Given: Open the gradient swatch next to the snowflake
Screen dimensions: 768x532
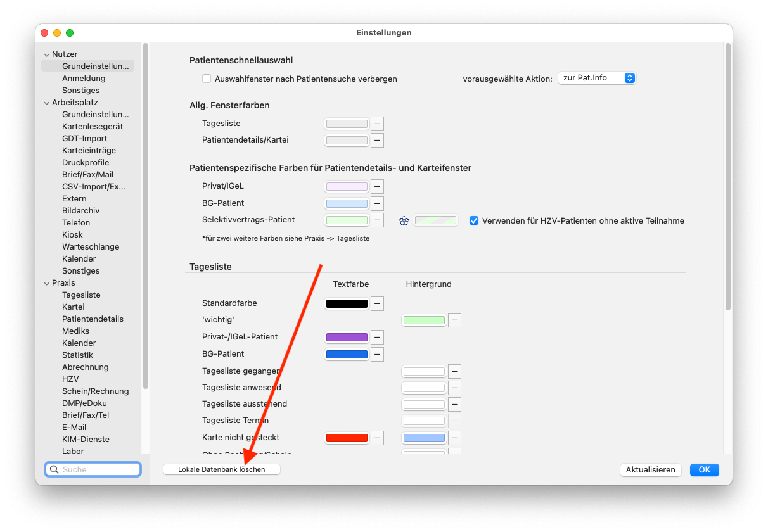Looking at the screenshot, I should point(435,220).
